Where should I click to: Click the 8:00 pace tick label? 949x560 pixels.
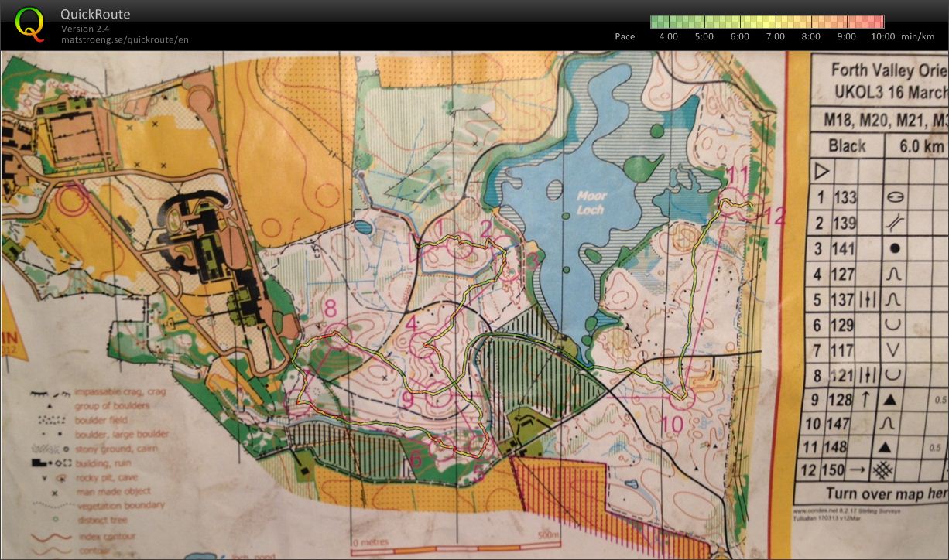[810, 36]
